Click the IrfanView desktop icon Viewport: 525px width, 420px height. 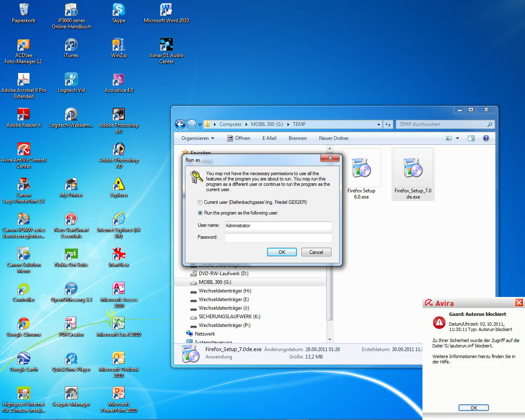pos(119,254)
